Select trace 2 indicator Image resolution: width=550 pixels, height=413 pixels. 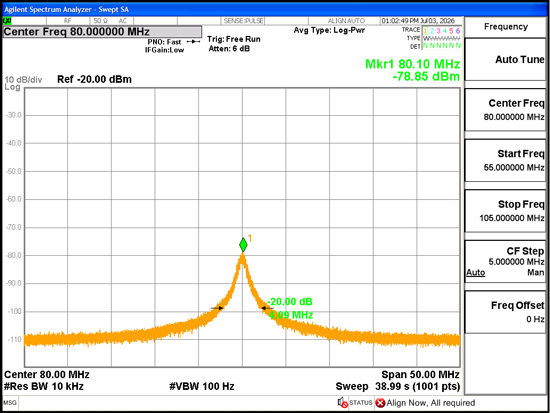pyautogui.click(x=432, y=31)
